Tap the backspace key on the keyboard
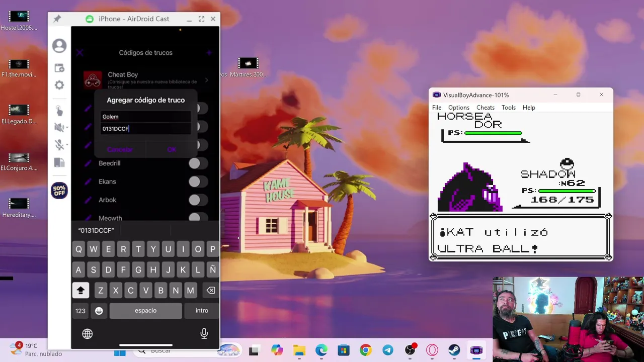The width and height of the screenshot is (644, 362). pyautogui.click(x=211, y=290)
